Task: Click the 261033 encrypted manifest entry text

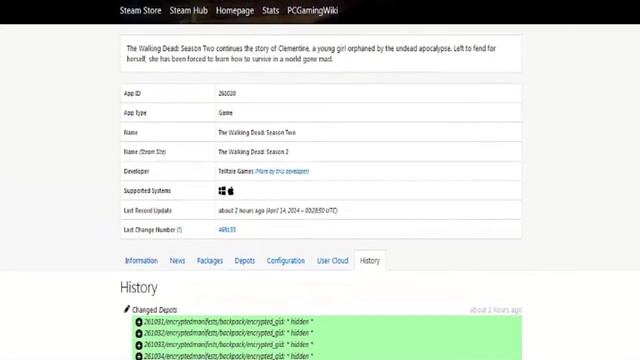Action: tap(229, 344)
